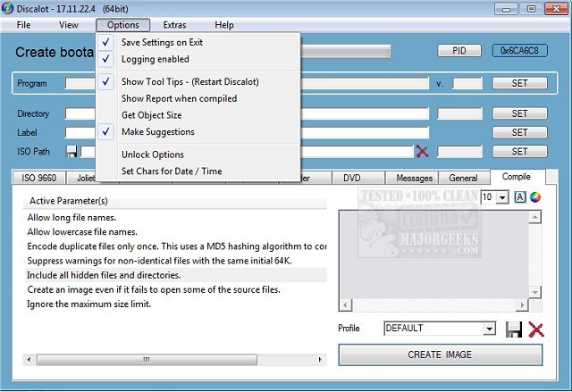Screen dimensions: 572x392
Task: Choose Set Chars for Date / Time
Action: tap(198, 171)
